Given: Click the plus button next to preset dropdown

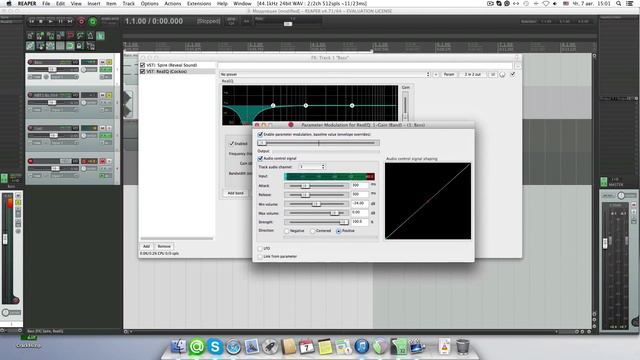Looking at the screenshot, I should (x=436, y=74).
